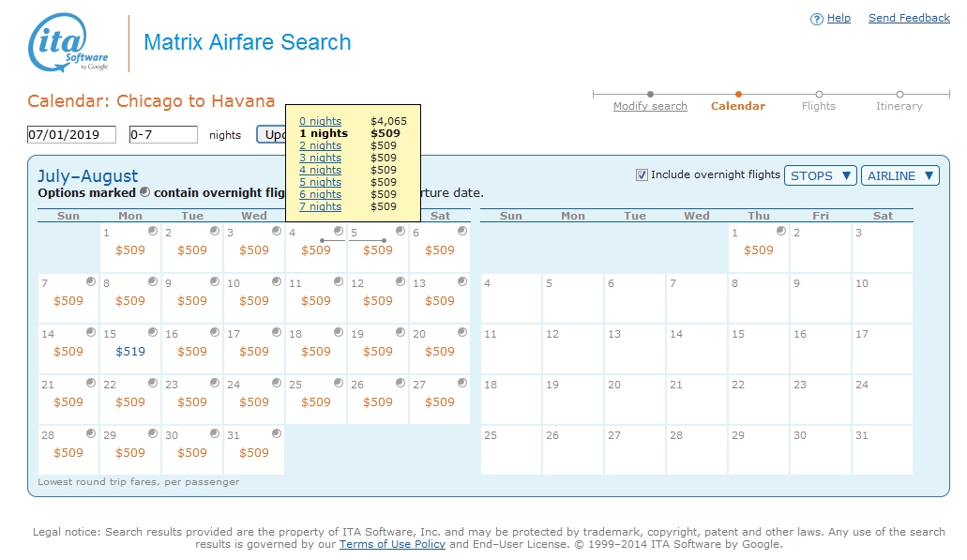This screenshot has height=560, width=967.
Task: Click the overnight flight icon on July 19
Action: (x=399, y=330)
